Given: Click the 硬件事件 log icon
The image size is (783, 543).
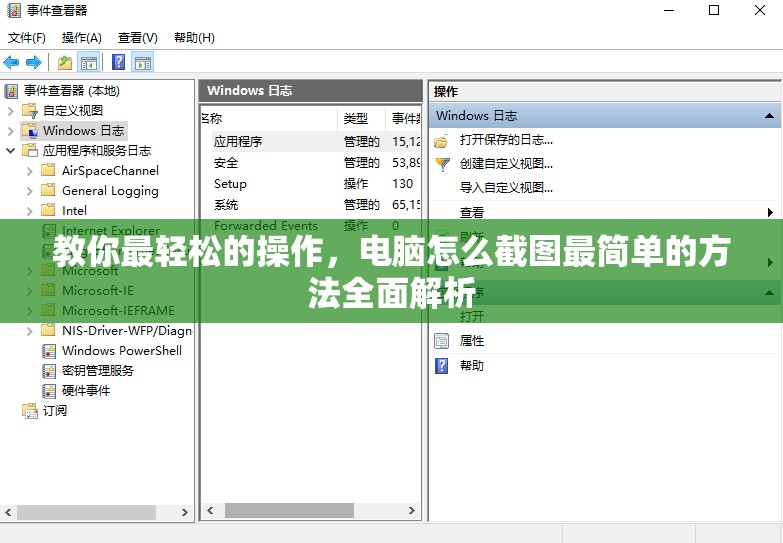Looking at the screenshot, I should [x=49, y=391].
